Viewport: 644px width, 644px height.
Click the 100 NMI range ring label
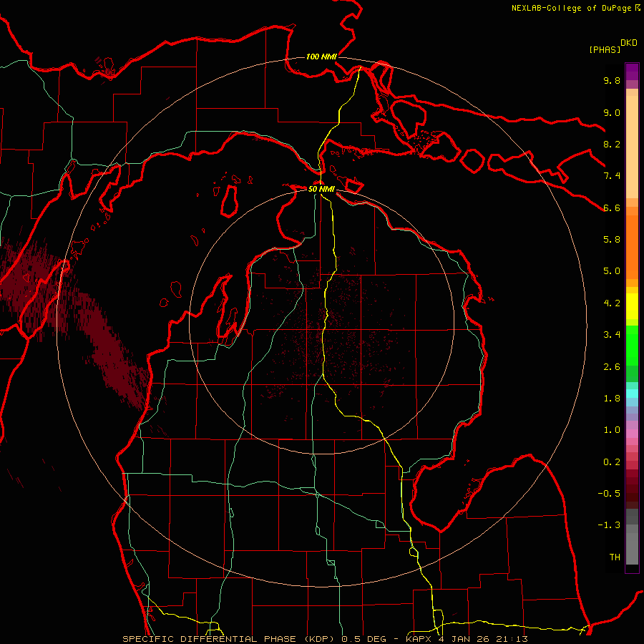click(321, 57)
